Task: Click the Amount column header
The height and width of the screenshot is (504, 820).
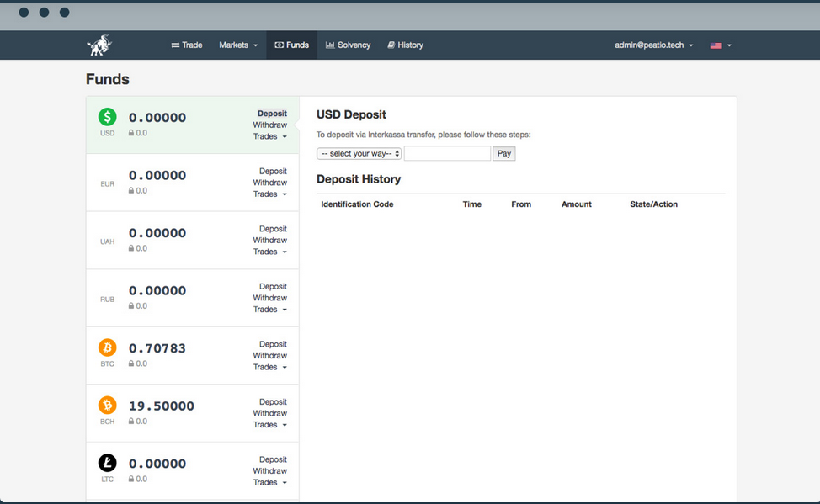Action: (x=577, y=204)
